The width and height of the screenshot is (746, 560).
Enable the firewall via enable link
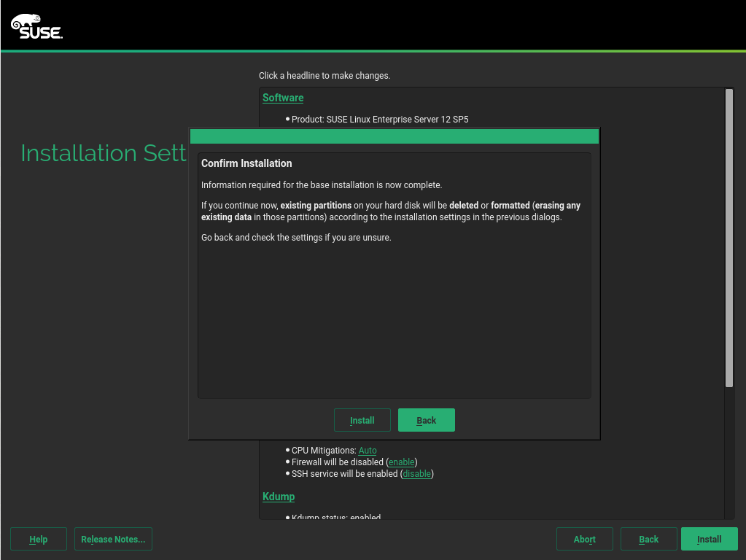coord(401,462)
